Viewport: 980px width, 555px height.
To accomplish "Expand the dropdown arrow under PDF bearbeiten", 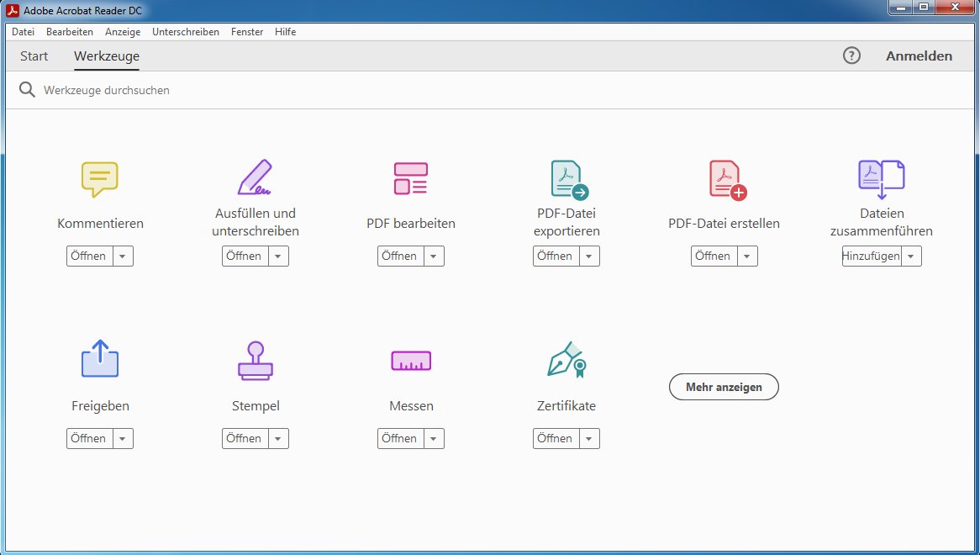I will (x=434, y=256).
